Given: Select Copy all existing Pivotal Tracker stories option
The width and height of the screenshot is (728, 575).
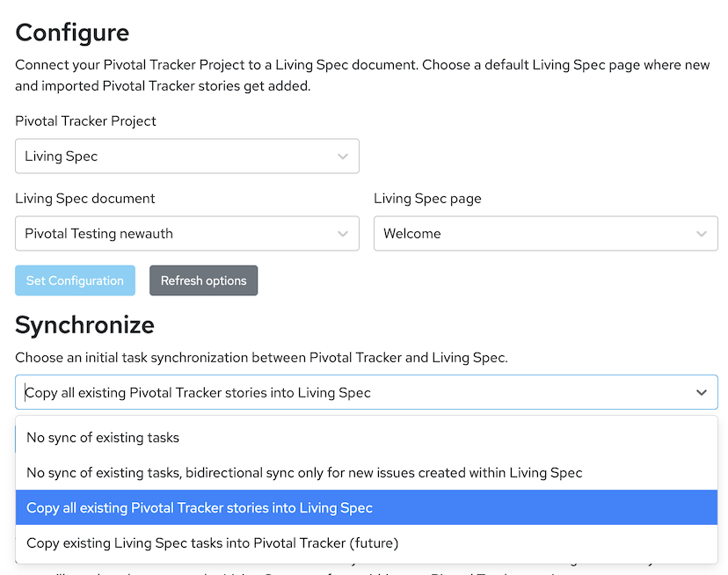Looking at the screenshot, I should 367,507.
